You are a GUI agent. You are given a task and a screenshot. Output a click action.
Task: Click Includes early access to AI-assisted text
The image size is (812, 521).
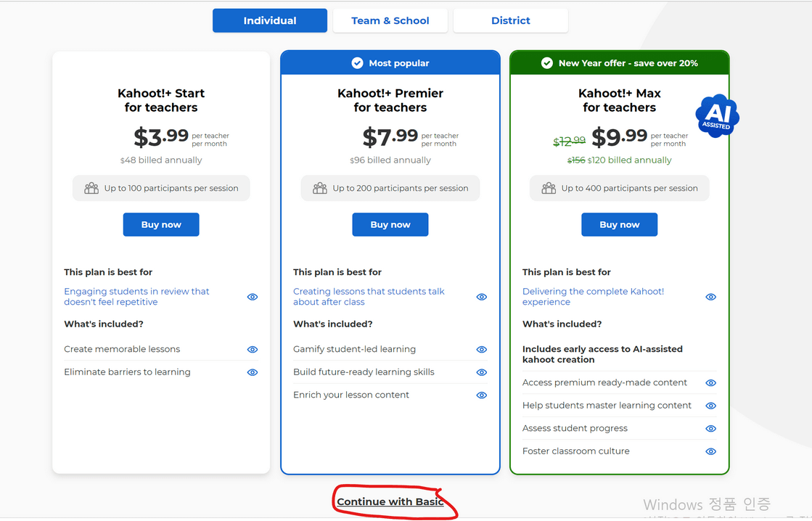pos(602,354)
